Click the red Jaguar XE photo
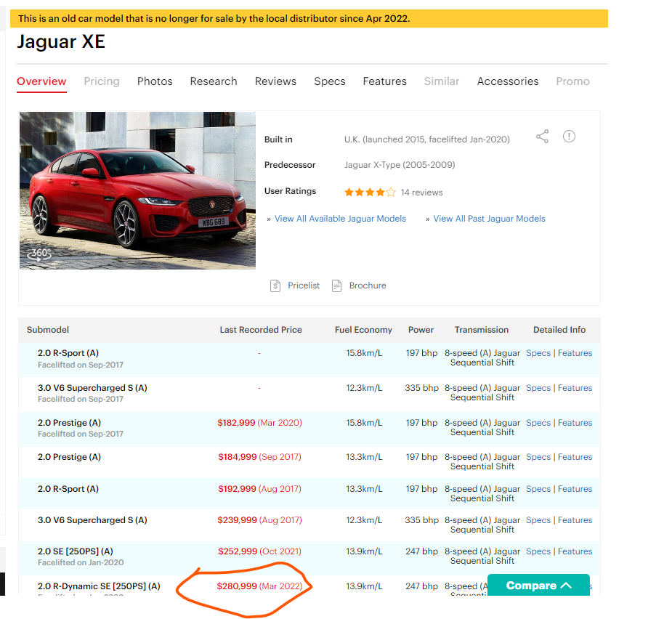672x619 pixels. coord(137,190)
